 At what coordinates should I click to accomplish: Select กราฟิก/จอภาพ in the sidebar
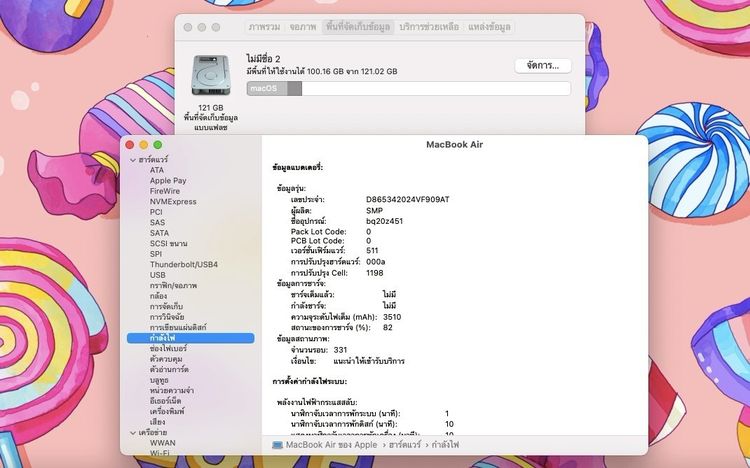[x=173, y=286]
